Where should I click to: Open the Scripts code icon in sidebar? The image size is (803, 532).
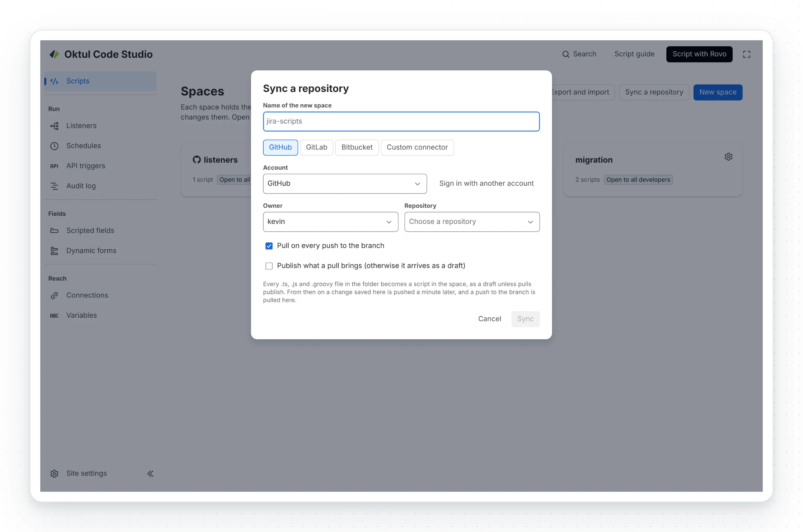(x=54, y=81)
